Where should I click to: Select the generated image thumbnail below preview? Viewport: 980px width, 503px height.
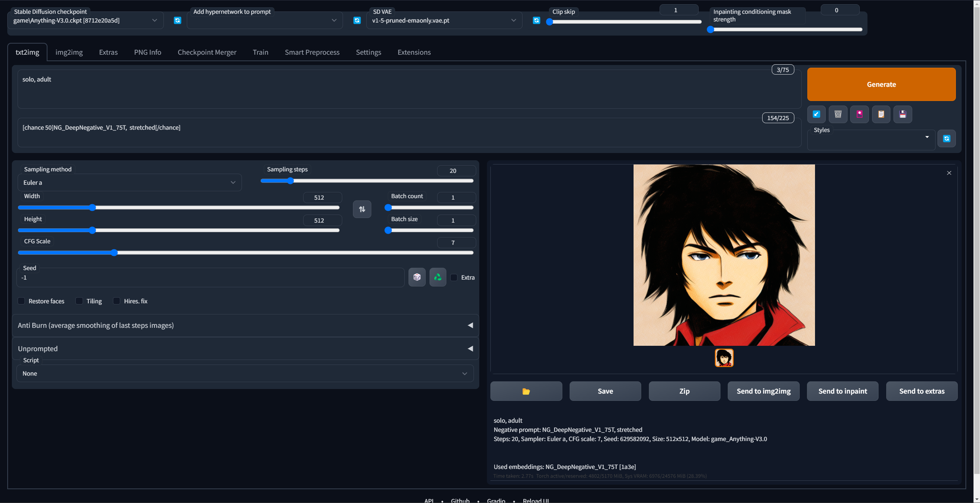pyautogui.click(x=724, y=358)
